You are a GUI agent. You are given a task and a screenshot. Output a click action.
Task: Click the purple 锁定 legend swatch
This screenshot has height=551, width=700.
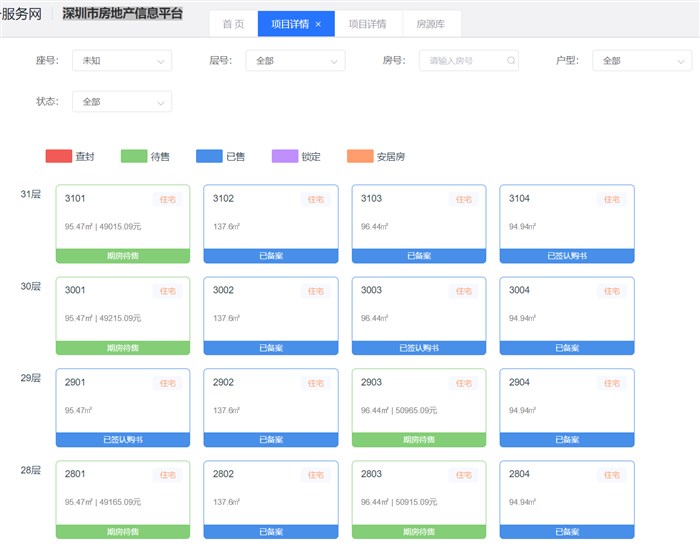click(x=285, y=156)
